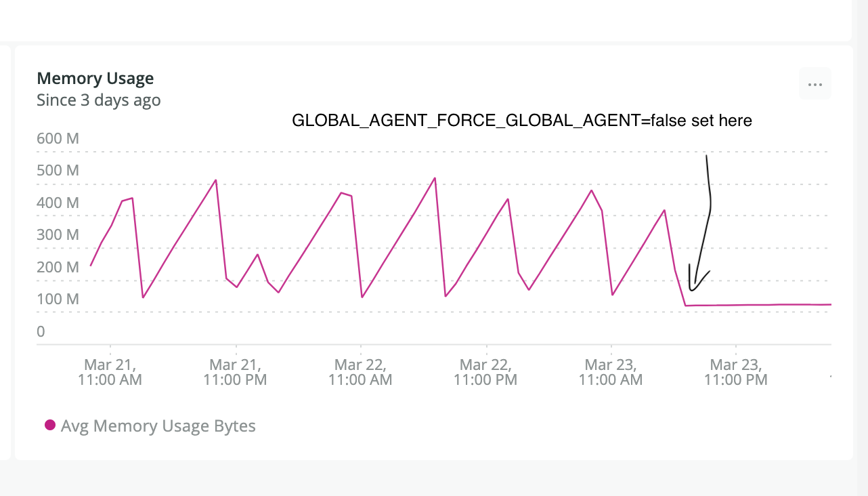
Task: Click the Mar 23, 11:00 AM label
Action: point(610,372)
